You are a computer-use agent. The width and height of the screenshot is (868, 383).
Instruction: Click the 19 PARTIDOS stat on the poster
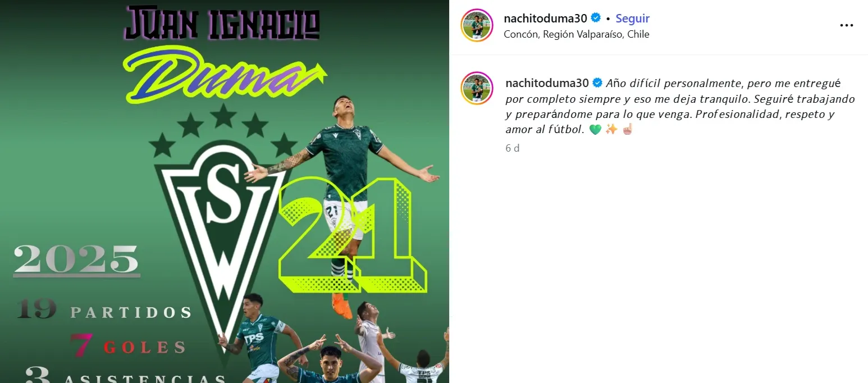click(104, 310)
